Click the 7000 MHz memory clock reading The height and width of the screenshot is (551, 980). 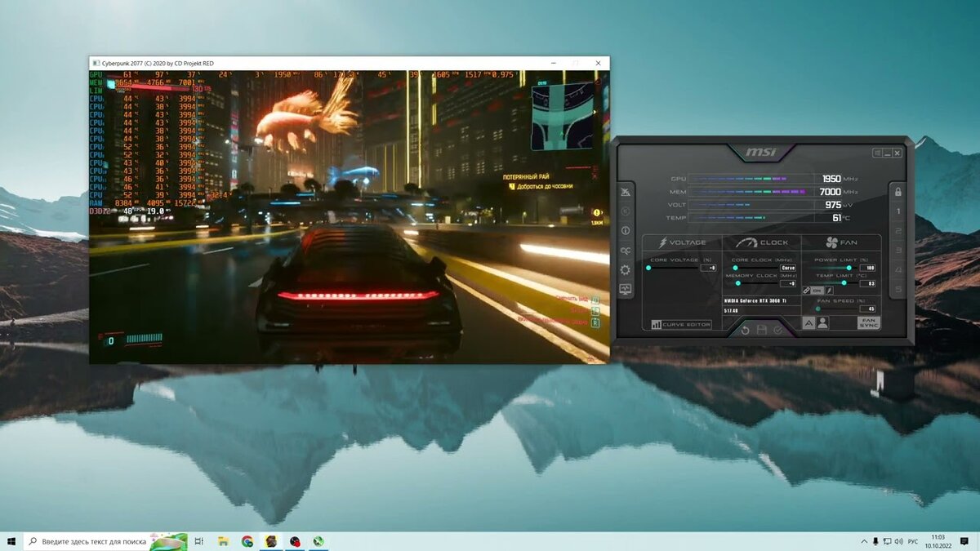(831, 192)
